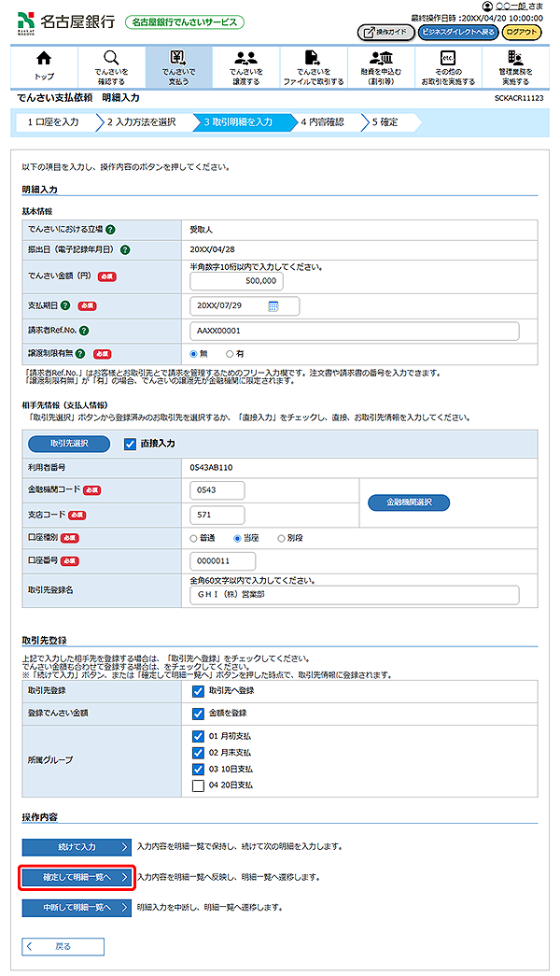Click the トップ home icon

pos(44,59)
